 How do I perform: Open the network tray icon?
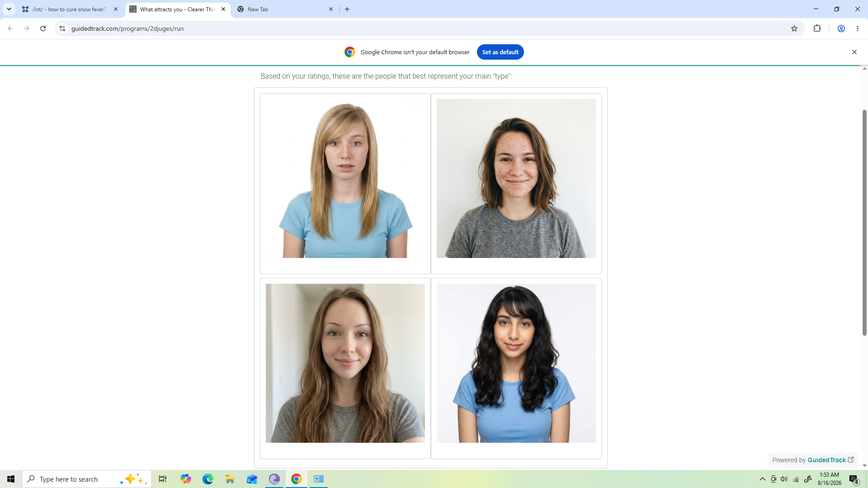click(x=796, y=479)
